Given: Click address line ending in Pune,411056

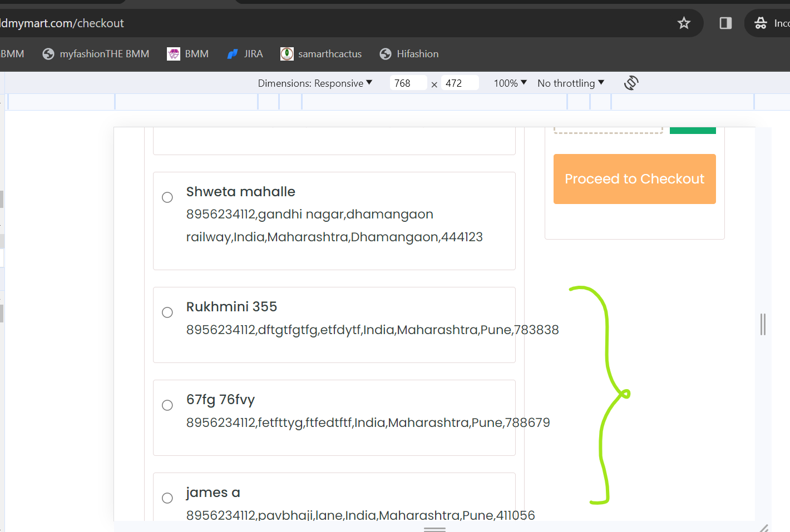Looking at the screenshot, I should pyautogui.click(x=361, y=515).
